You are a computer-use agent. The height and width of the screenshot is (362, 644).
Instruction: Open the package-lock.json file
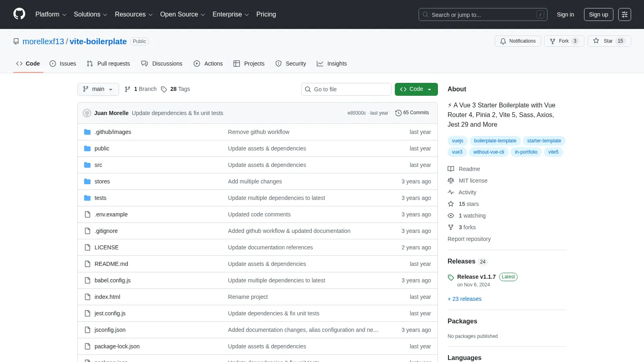tap(117, 346)
